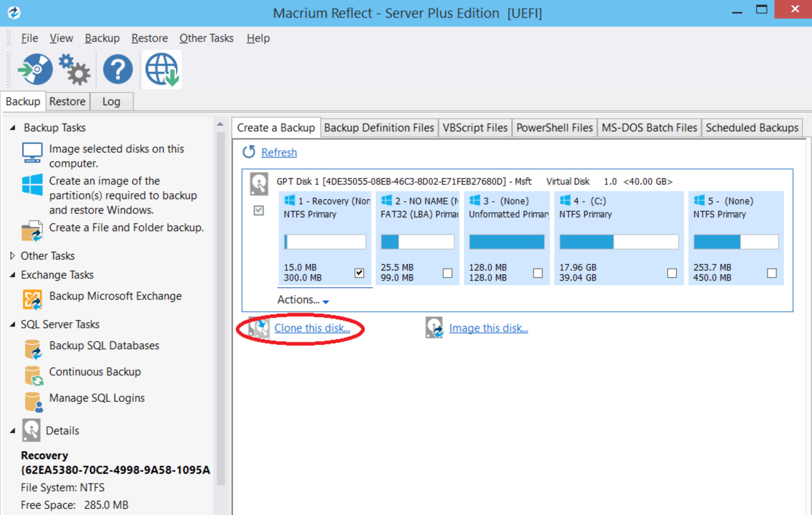Collapse the Exchange Tasks section

tap(13, 275)
